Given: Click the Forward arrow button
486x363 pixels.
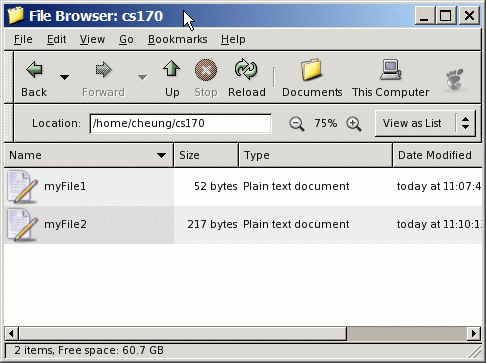Looking at the screenshot, I should (103, 78).
